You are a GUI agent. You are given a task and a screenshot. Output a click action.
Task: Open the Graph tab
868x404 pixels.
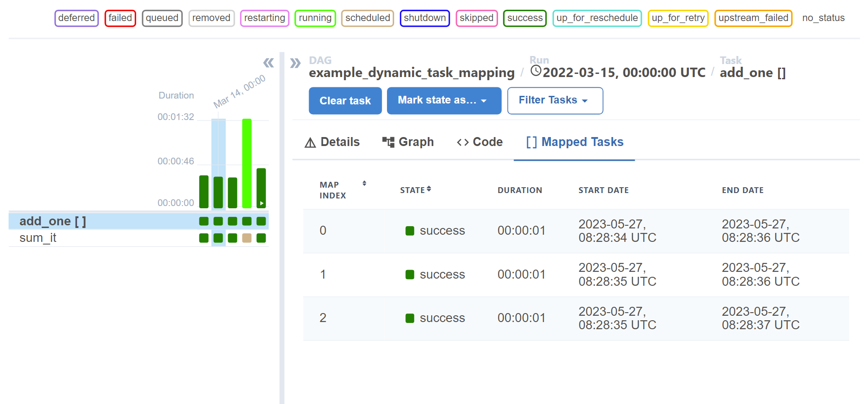tap(416, 142)
